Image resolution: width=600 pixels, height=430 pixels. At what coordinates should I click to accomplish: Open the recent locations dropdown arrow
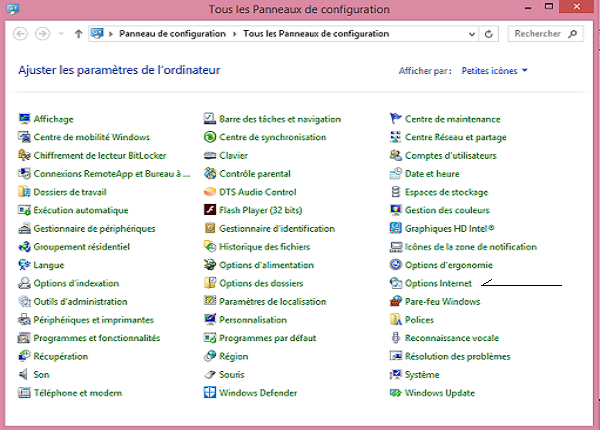pyautogui.click(x=61, y=34)
